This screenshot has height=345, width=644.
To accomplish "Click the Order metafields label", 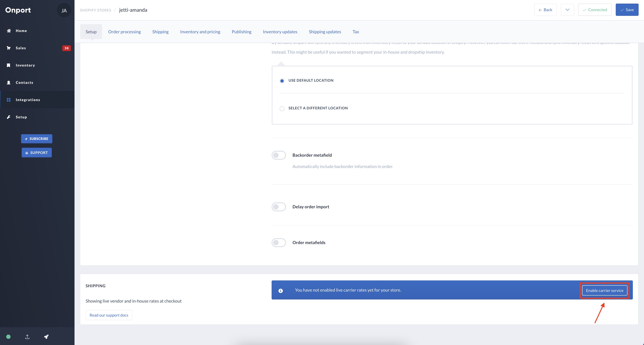I will coord(309,243).
